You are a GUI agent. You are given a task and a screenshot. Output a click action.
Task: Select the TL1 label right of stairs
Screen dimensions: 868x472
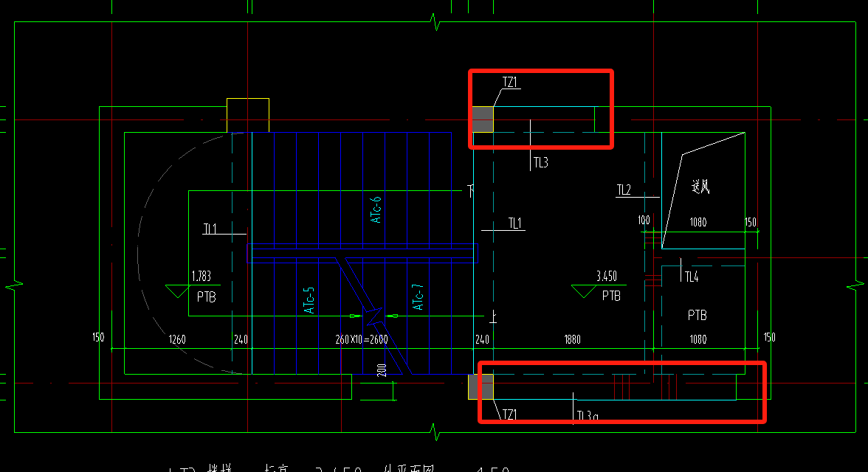(515, 223)
